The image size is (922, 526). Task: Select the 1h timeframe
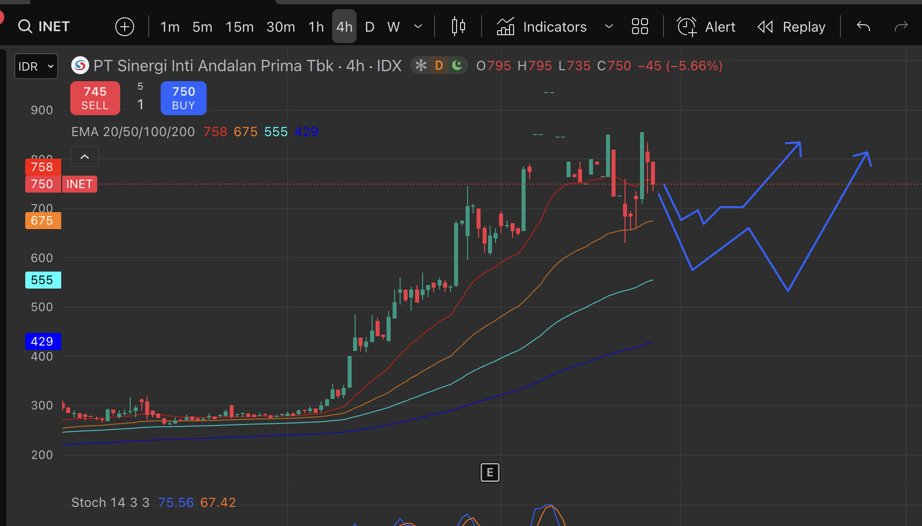click(x=316, y=27)
